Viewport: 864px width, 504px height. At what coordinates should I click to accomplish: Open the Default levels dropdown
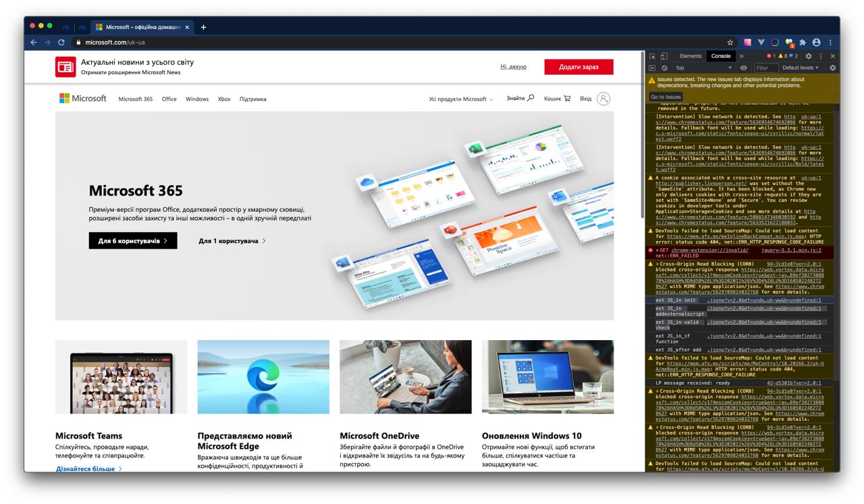pos(801,68)
